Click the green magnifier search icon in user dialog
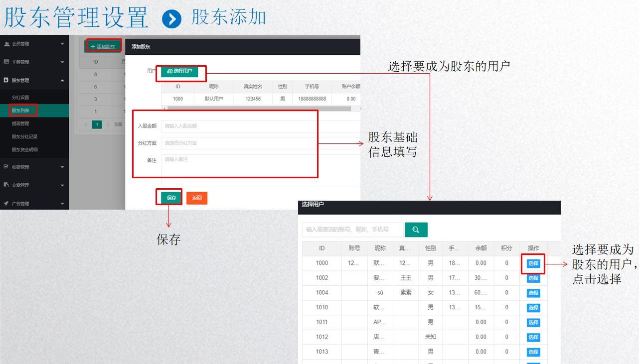Image resolution: width=639 pixels, height=364 pixels. (x=416, y=230)
